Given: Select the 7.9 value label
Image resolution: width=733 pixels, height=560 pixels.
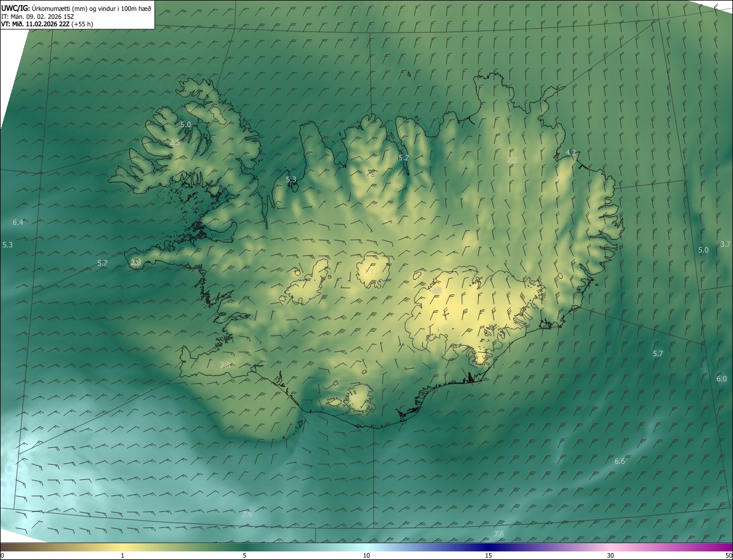Looking at the screenshot, I should [247, 515].
